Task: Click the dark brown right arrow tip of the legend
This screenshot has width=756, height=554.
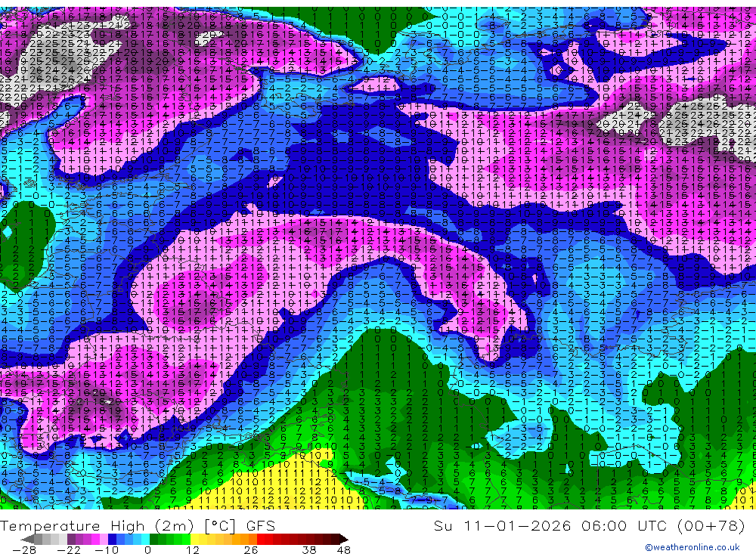Action: pyautogui.click(x=344, y=539)
